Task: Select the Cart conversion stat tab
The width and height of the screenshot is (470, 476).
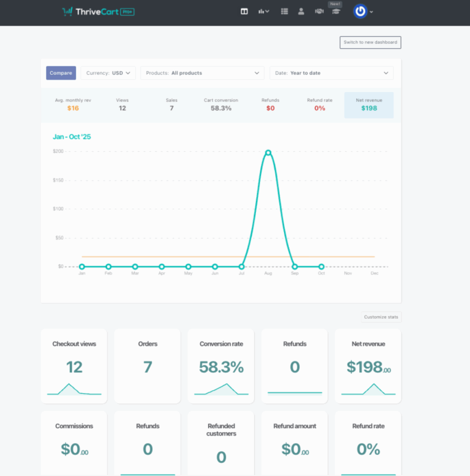Action: 221,105
